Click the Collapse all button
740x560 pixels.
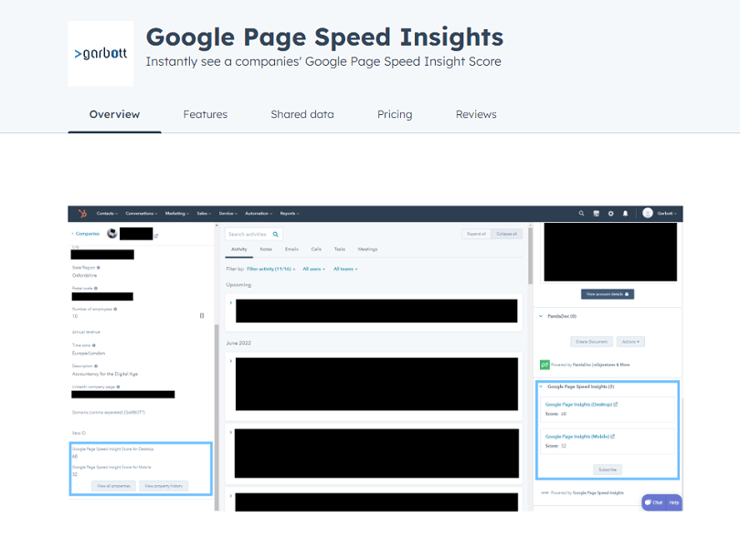[x=506, y=234]
